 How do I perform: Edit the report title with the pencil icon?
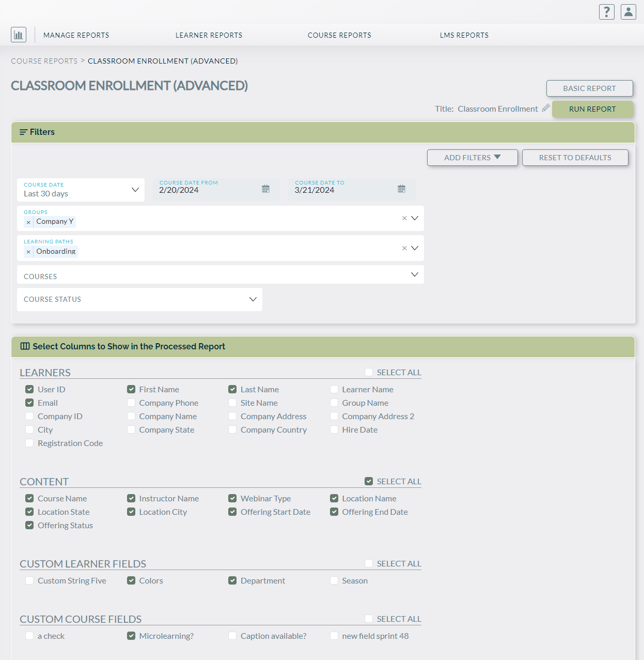(546, 108)
